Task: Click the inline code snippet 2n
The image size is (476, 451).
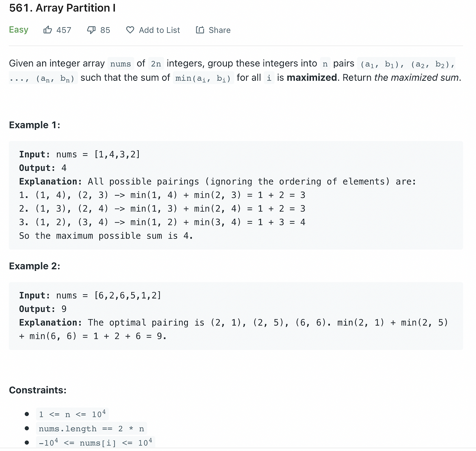Action: (156, 64)
